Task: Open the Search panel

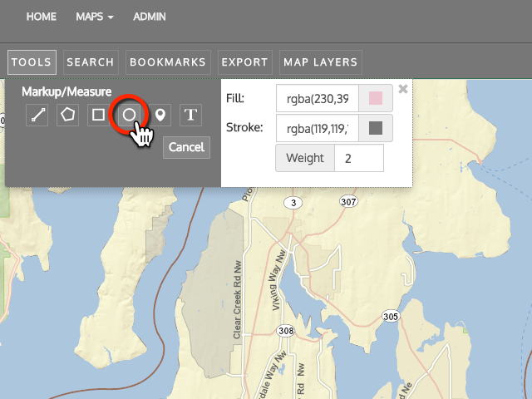Action: [91, 62]
